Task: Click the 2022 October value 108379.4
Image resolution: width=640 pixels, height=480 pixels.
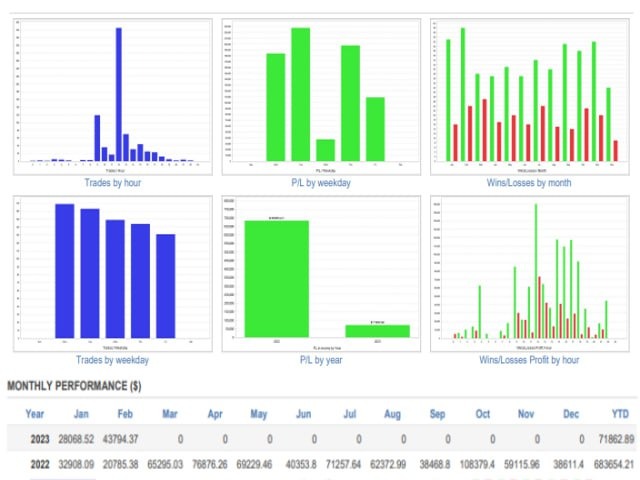Action: tap(477, 464)
